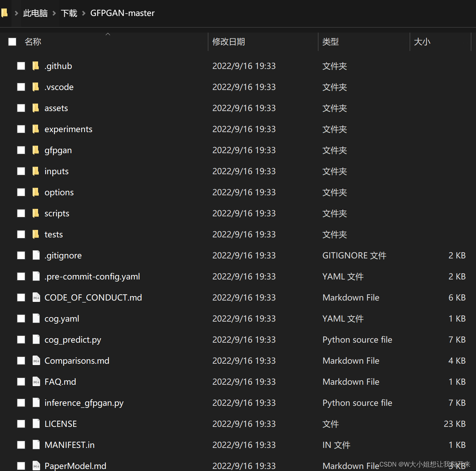Click GITIGNORE 文件 type cell
Image resolution: width=476 pixels, height=471 pixels.
coord(354,255)
